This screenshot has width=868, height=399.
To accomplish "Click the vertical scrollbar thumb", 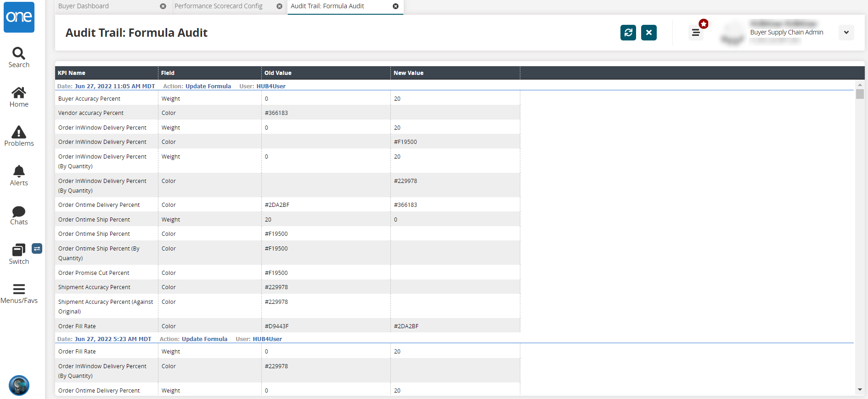I will pos(860,94).
